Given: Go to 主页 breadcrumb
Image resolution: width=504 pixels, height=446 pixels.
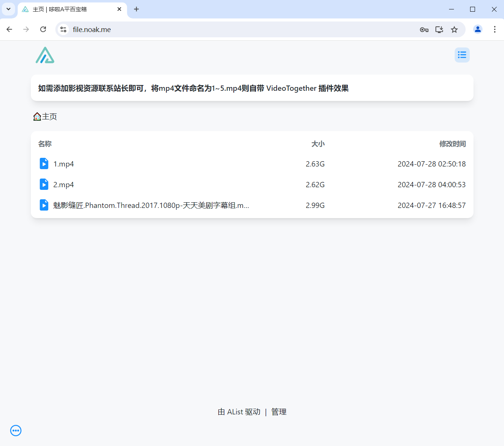Looking at the screenshot, I should click(x=49, y=117).
